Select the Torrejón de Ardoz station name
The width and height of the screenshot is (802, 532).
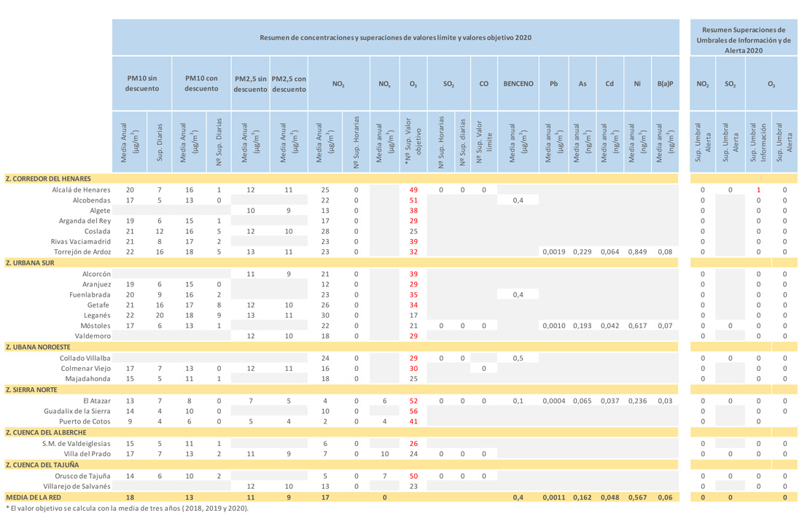click(x=82, y=252)
